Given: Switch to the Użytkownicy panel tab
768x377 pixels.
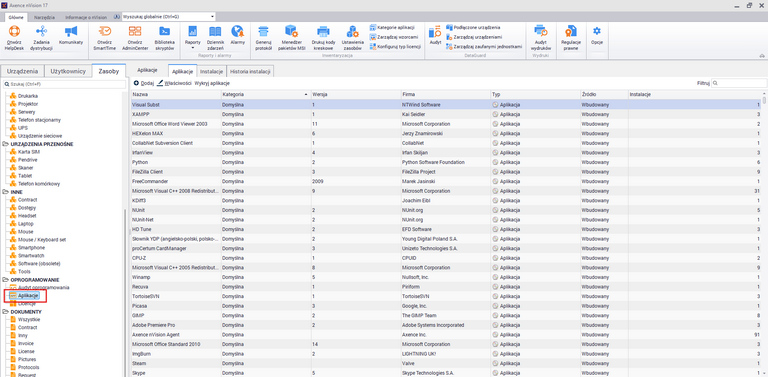Looking at the screenshot, I should [68, 71].
